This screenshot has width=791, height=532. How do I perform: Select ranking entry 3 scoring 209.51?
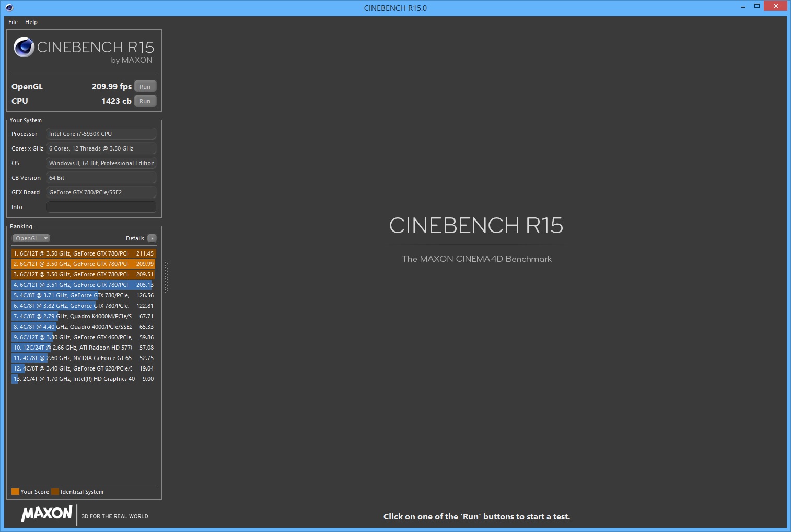(84, 274)
